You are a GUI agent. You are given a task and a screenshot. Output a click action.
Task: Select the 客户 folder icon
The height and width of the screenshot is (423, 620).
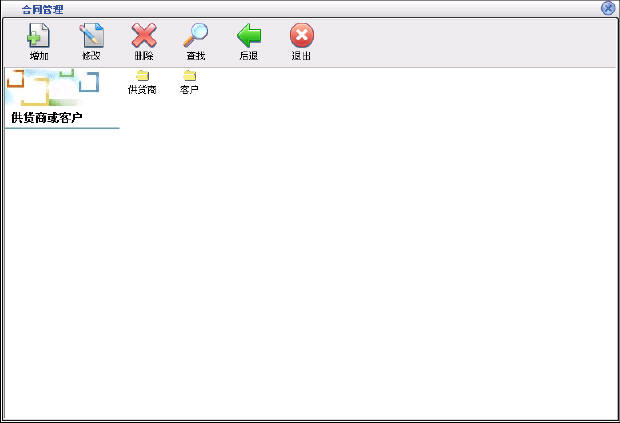point(189,75)
